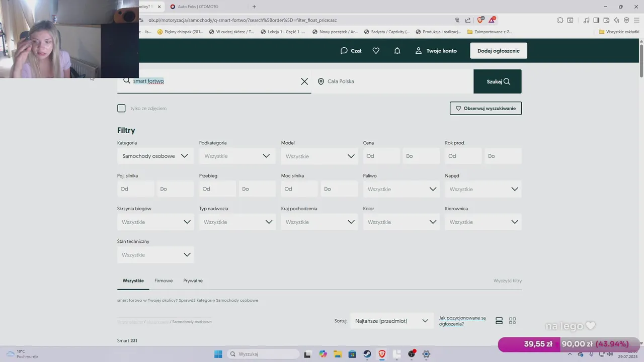Switch results to list view
This screenshot has height=362, width=644.
click(499, 321)
